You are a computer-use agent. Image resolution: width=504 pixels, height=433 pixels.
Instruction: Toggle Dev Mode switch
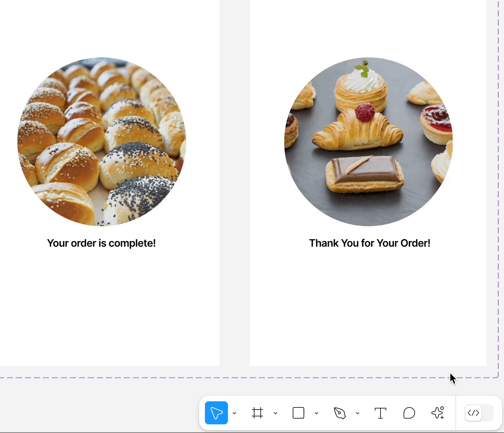(x=479, y=413)
